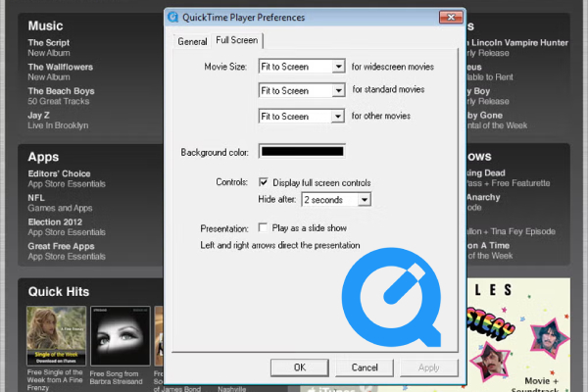588x392 pixels.
Task: Expand the widescreen movies size dropdown
Action: (338, 67)
